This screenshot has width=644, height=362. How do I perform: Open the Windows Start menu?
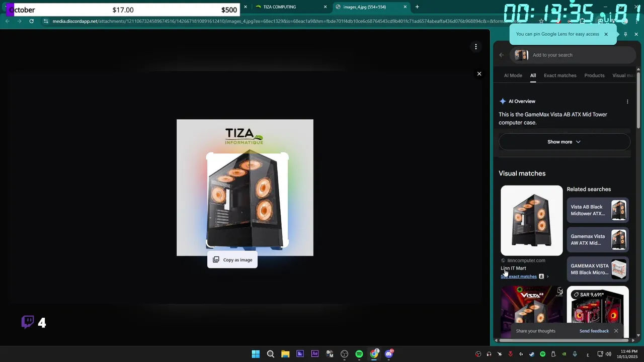(256, 354)
